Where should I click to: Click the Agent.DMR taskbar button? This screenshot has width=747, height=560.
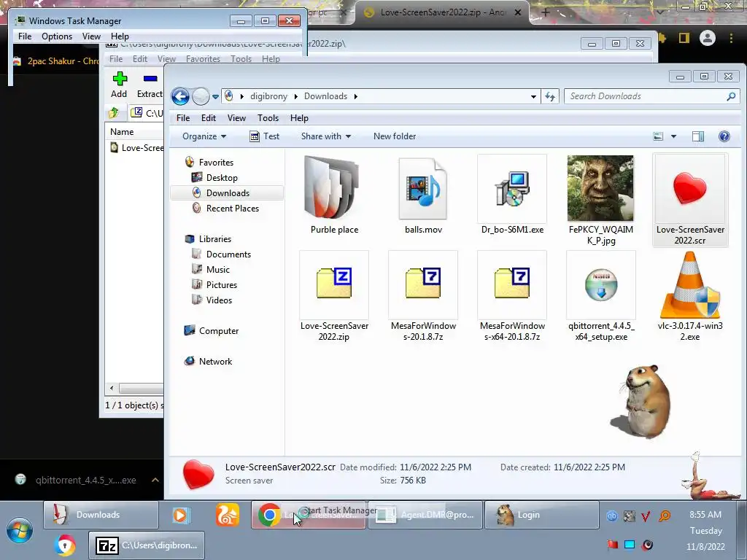[425, 515]
